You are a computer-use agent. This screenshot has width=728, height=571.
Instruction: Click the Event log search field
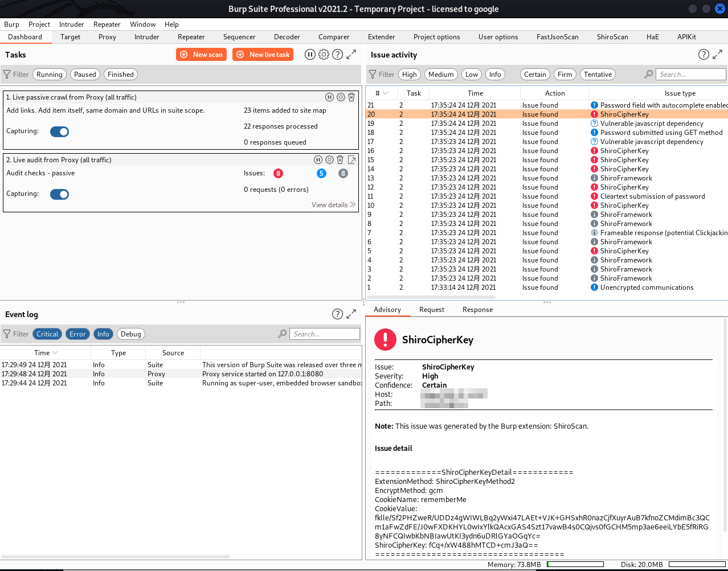(x=325, y=334)
